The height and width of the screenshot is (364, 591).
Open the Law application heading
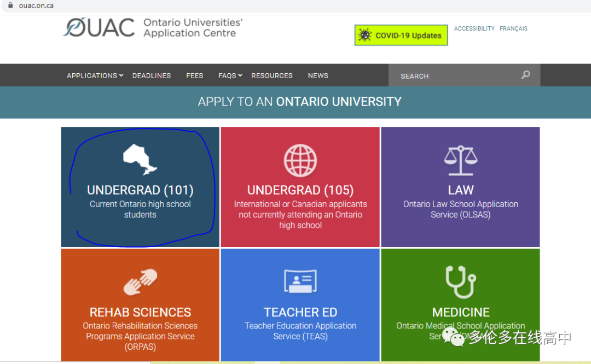coord(461,190)
